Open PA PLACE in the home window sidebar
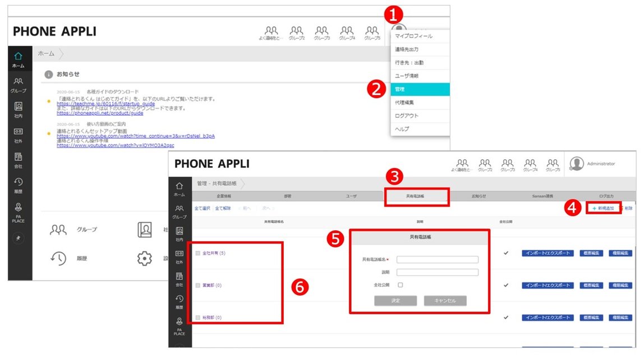The width and height of the screenshot is (644, 362). click(x=18, y=213)
